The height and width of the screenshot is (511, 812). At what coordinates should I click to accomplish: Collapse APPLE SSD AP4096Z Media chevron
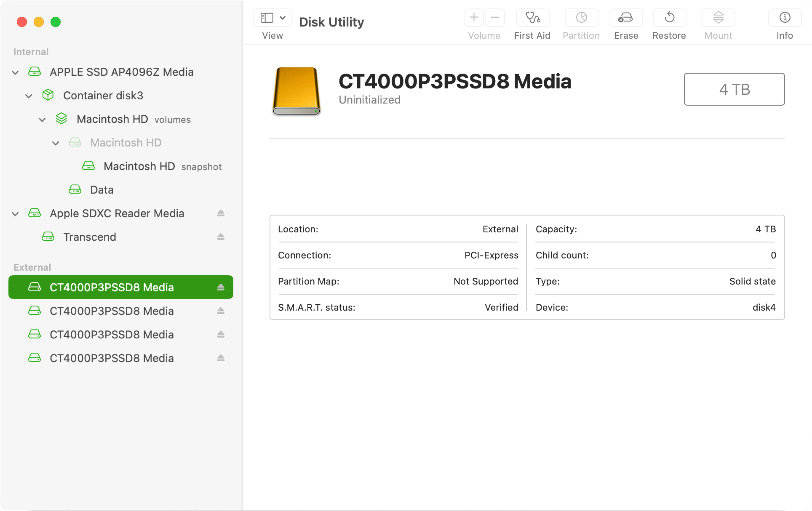(15, 72)
